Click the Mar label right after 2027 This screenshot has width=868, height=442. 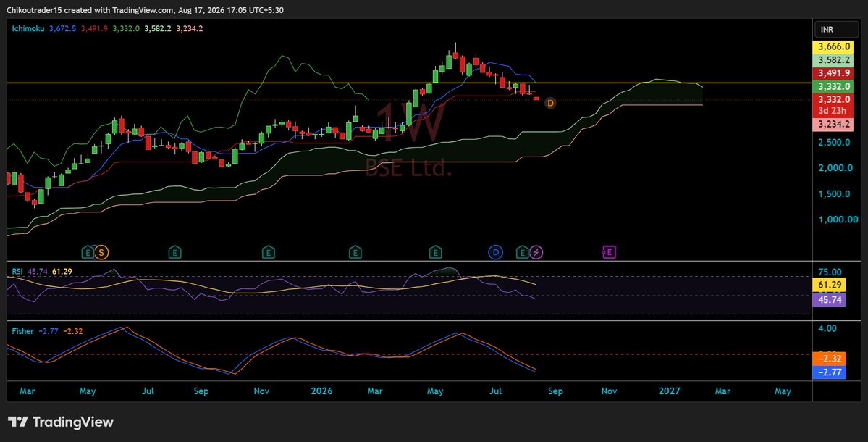tap(722, 391)
